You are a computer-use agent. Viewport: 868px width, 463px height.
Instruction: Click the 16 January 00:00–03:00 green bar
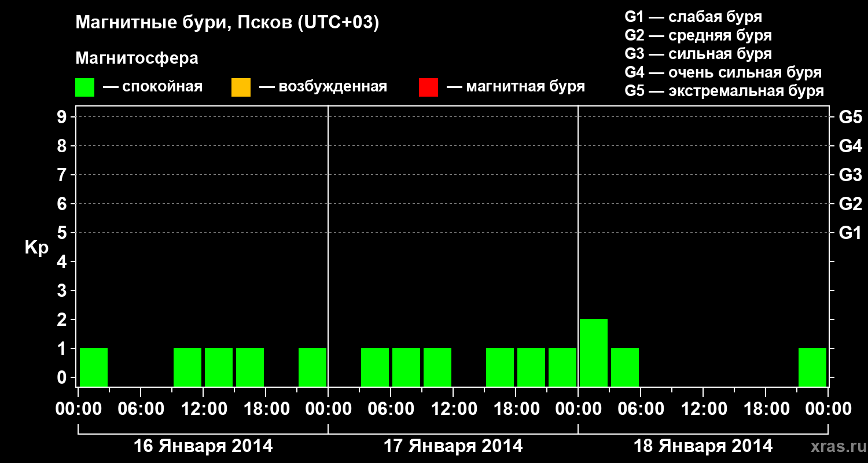[x=94, y=367]
